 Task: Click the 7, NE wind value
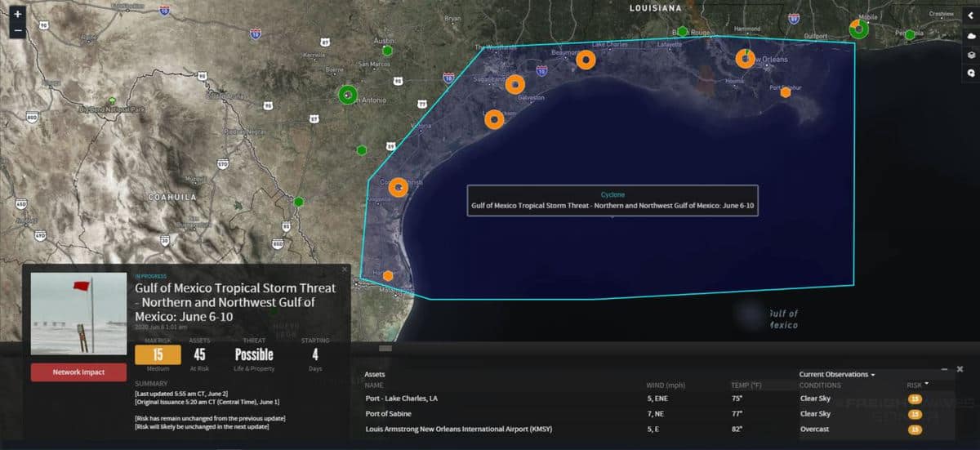(656, 414)
